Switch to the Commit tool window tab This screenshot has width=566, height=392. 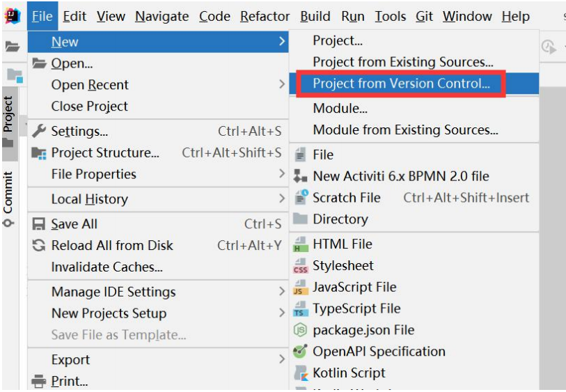(8, 199)
